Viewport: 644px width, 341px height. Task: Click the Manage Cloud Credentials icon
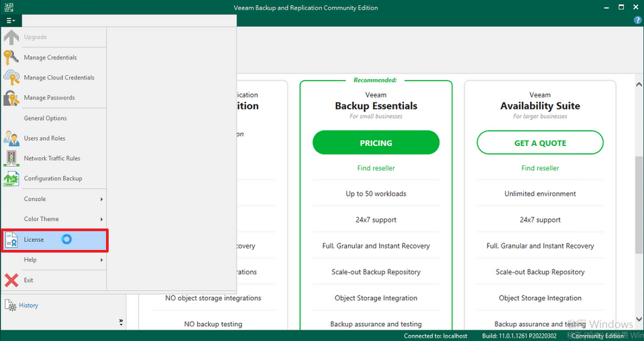[11, 77]
